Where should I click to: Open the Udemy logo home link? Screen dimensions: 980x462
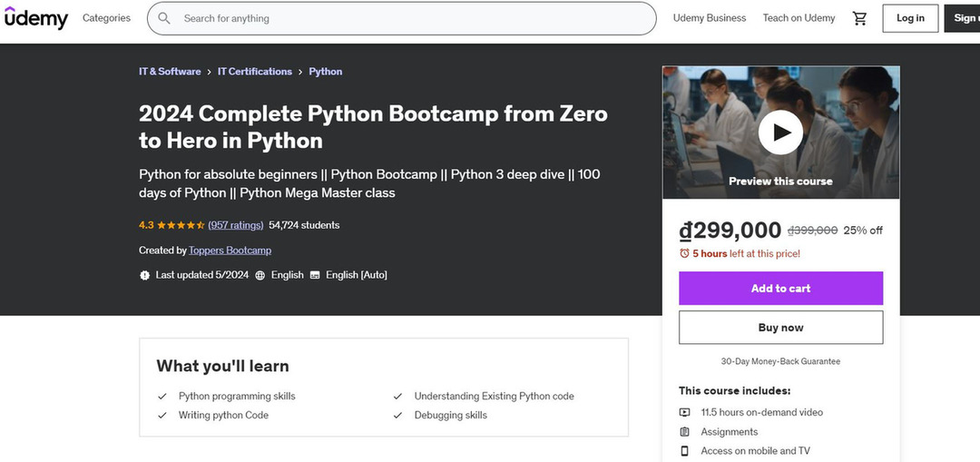point(35,17)
